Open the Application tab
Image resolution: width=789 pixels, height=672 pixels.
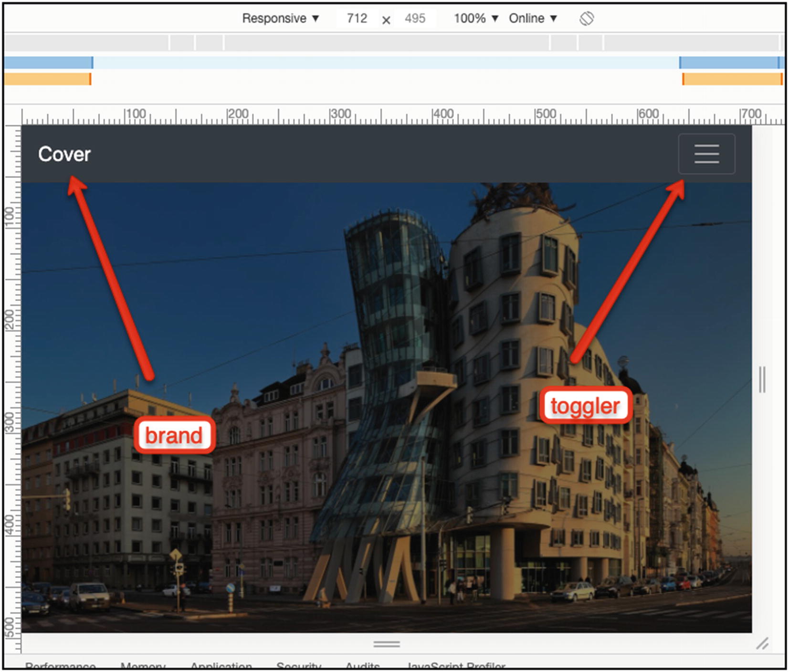(221, 666)
